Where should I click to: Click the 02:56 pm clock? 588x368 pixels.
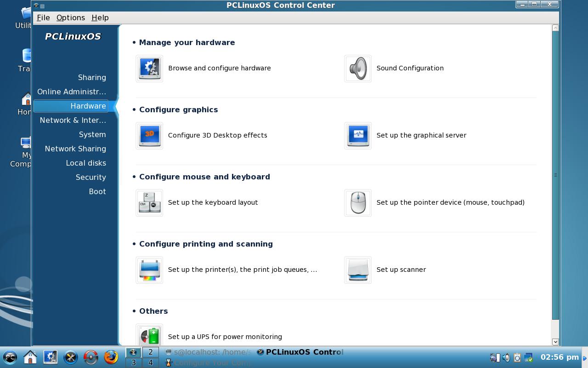(x=560, y=357)
